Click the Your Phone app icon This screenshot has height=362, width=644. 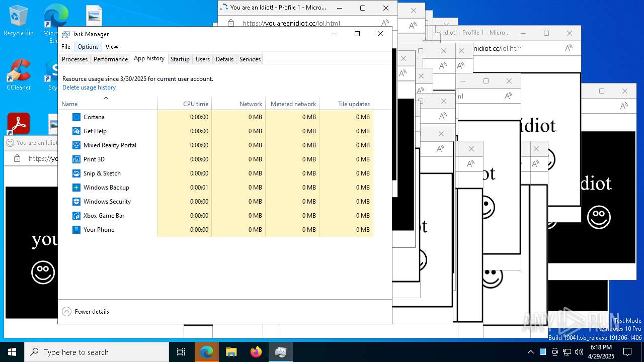click(x=76, y=230)
